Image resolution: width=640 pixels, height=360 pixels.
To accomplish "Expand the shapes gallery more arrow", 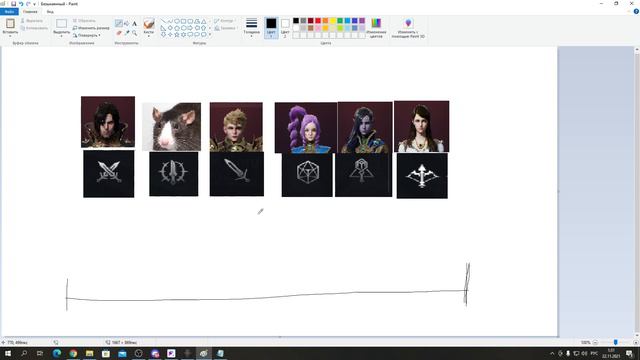I will point(210,35).
